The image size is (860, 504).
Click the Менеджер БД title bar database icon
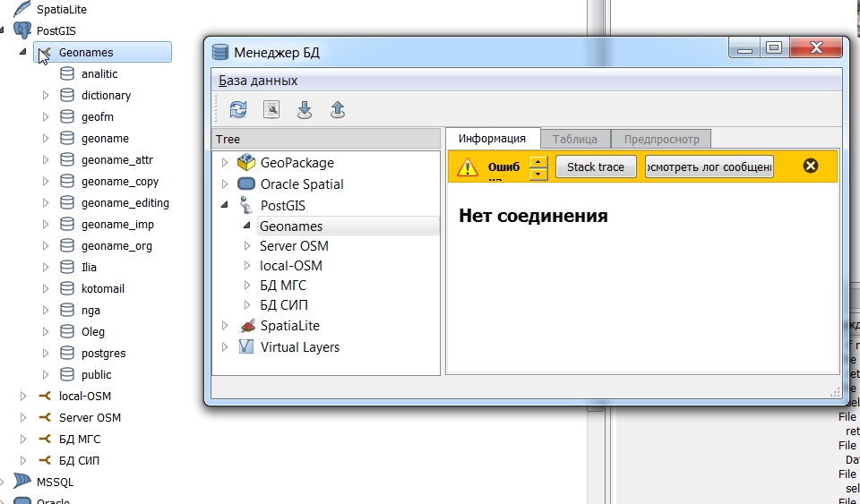coord(220,52)
